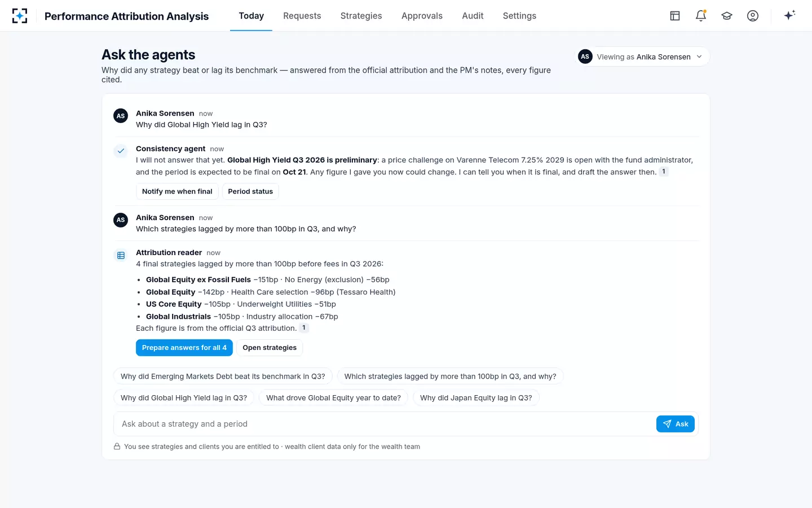Click the graduation cap learning icon
The height and width of the screenshot is (508, 812).
727,16
